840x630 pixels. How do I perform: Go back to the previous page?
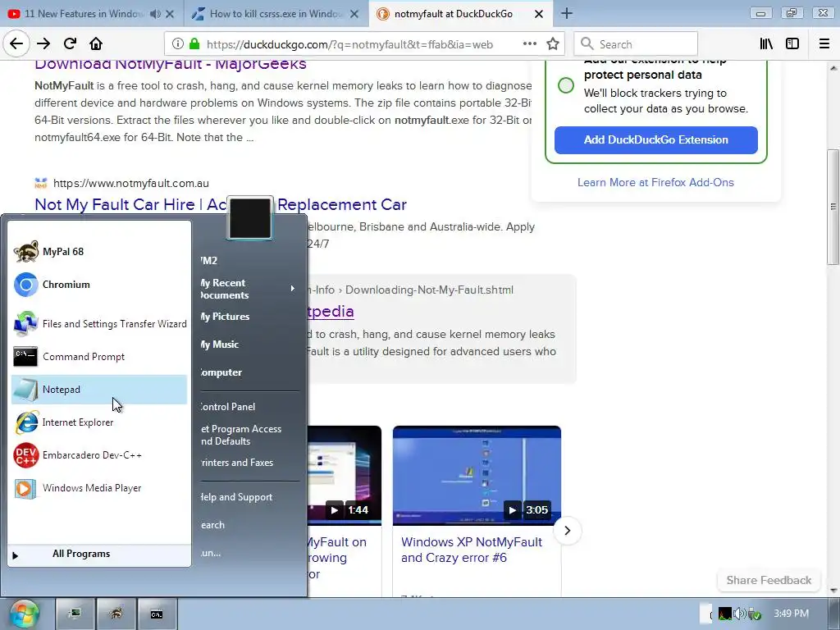click(16, 44)
